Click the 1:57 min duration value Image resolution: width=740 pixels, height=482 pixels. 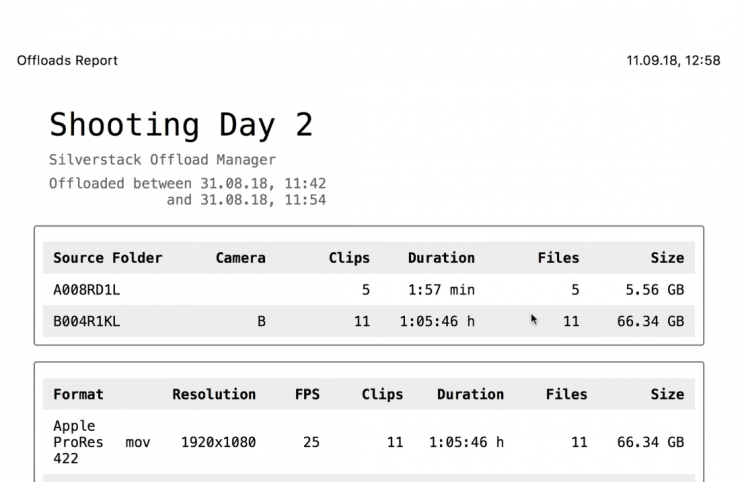441,290
